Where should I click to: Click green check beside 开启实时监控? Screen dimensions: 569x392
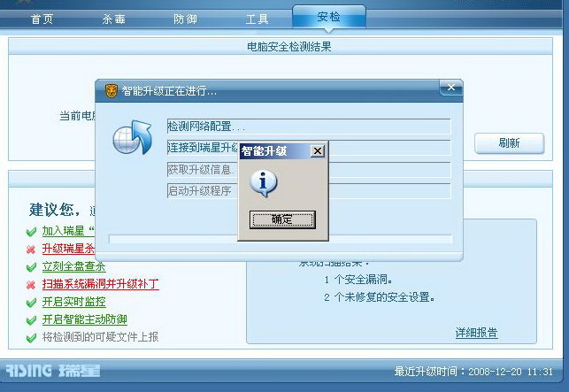click(31, 303)
